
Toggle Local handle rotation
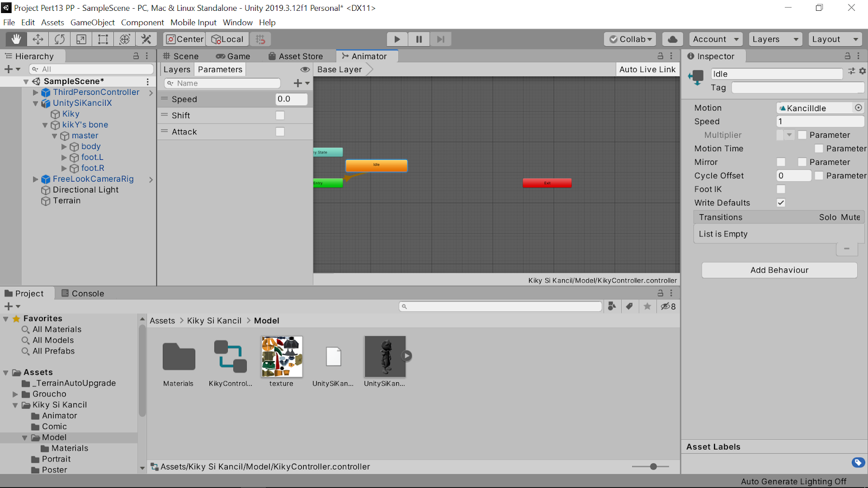(227, 39)
